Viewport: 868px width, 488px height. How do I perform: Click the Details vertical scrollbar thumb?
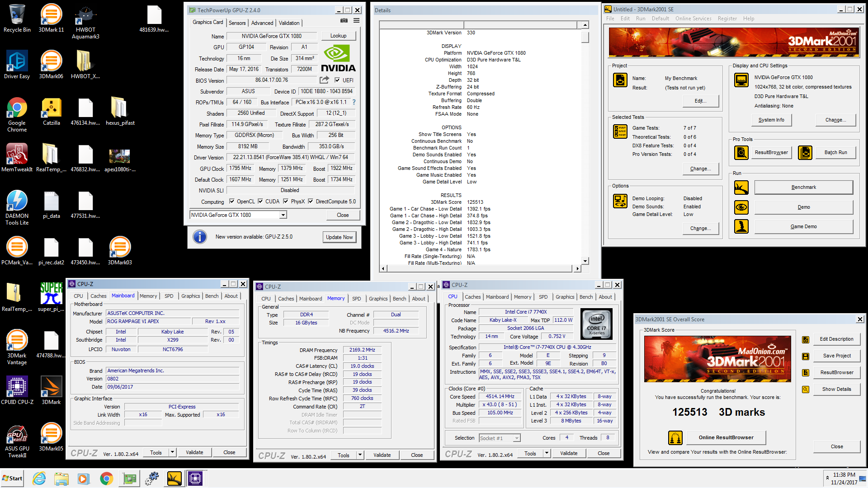coord(585,37)
